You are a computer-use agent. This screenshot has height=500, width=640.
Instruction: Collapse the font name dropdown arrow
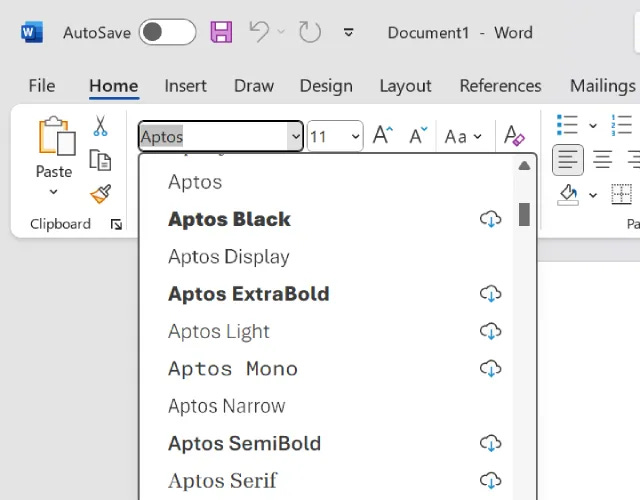click(x=296, y=136)
